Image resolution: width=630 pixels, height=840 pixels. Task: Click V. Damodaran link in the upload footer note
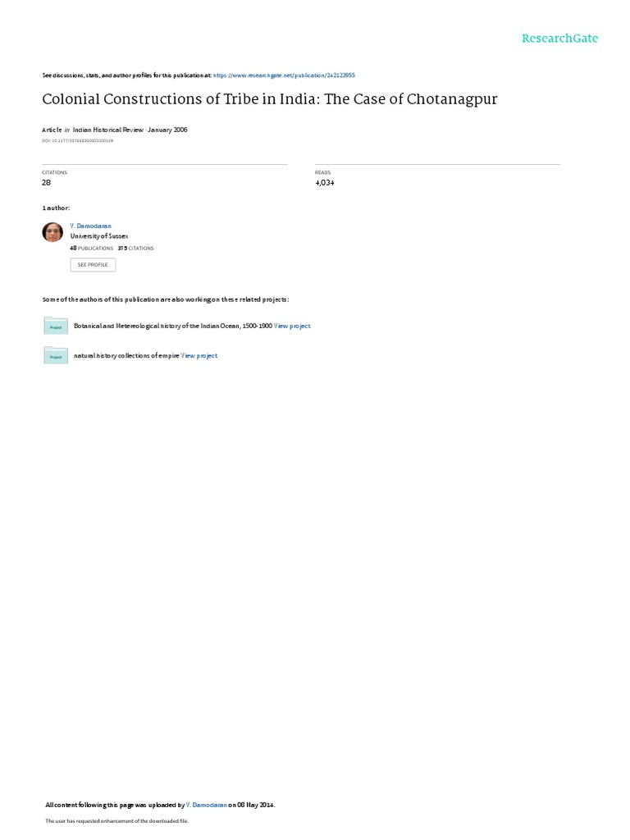tap(206, 805)
